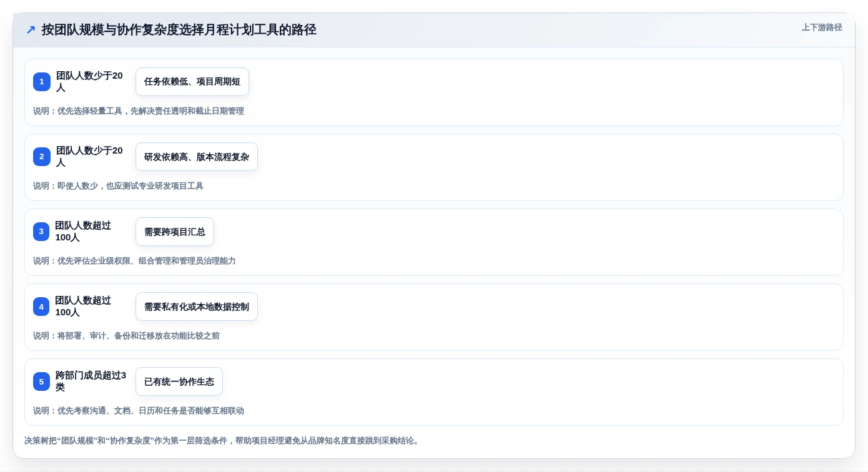Click the title 按团队规模与协作复杂度选择月程计划工具的路径
Screen dimensions: 868x472
point(179,30)
